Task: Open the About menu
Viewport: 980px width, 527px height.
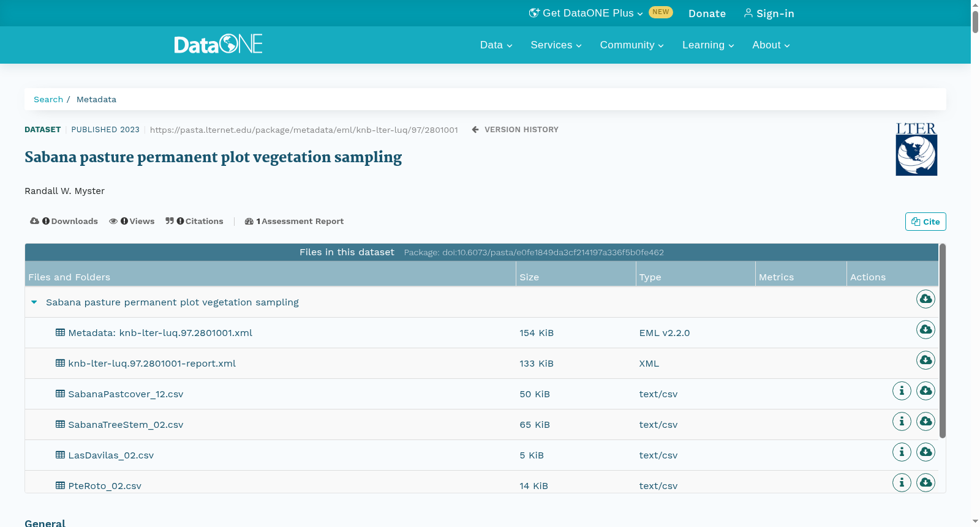Action: (x=771, y=45)
